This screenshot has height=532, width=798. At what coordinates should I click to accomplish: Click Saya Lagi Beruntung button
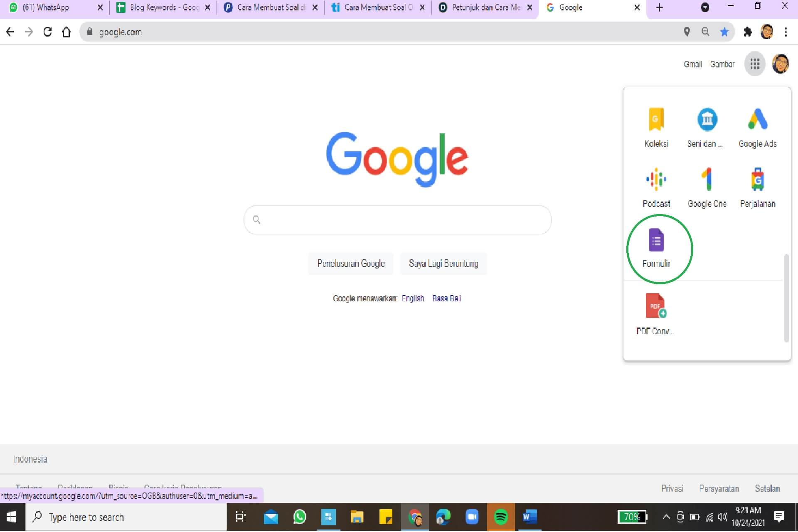click(443, 264)
